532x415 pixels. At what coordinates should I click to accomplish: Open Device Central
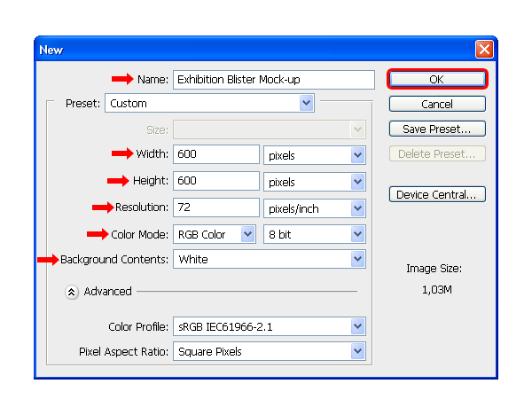click(436, 194)
